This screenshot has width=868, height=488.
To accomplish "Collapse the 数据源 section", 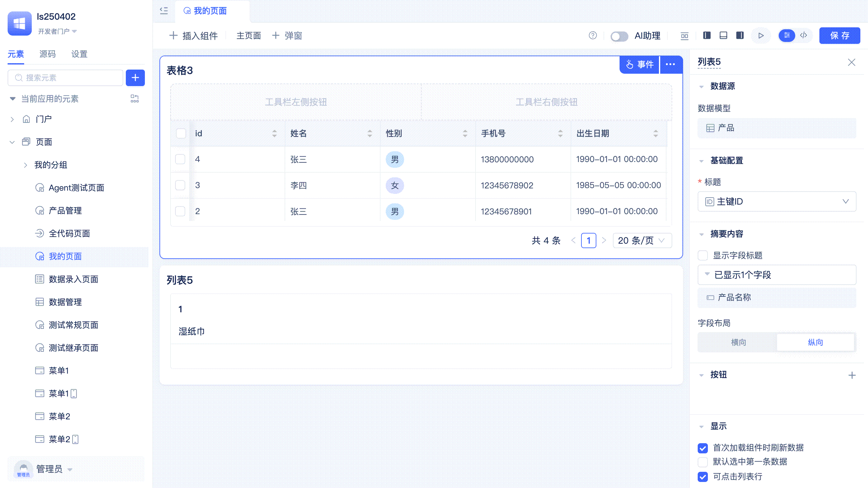I will click(702, 87).
